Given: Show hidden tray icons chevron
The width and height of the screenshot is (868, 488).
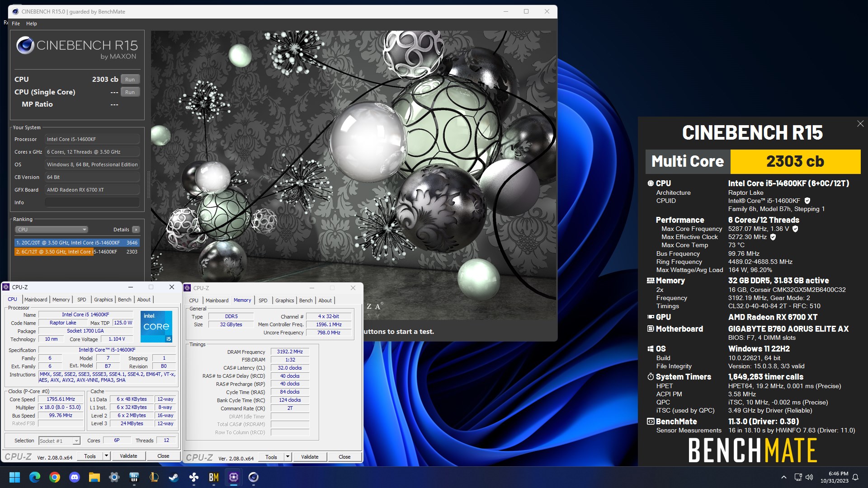Looking at the screenshot, I should (x=784, y=477).
